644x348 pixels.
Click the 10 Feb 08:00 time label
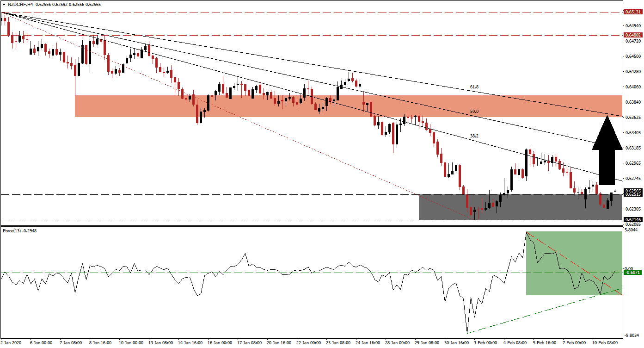[x=606, y=343]
